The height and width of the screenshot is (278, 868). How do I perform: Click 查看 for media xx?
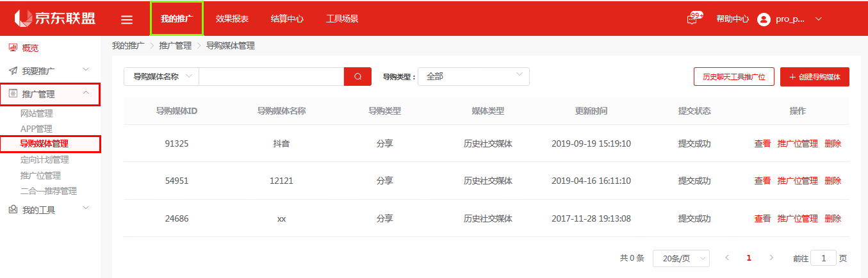pyautogui.click(x=762, y=218)
